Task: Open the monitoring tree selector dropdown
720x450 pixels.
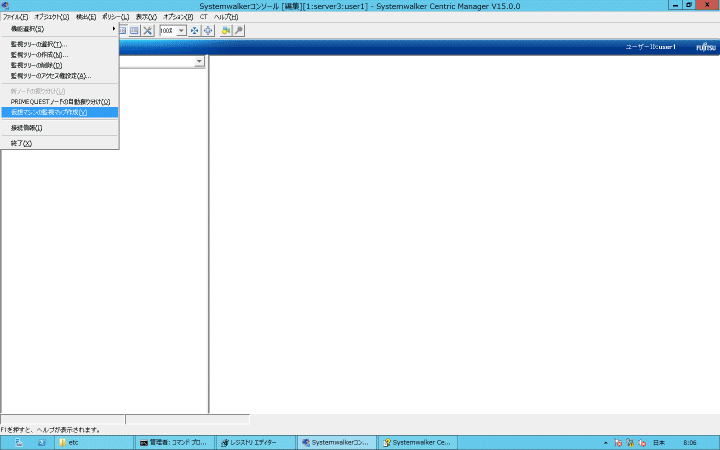Action: [199, 62]
